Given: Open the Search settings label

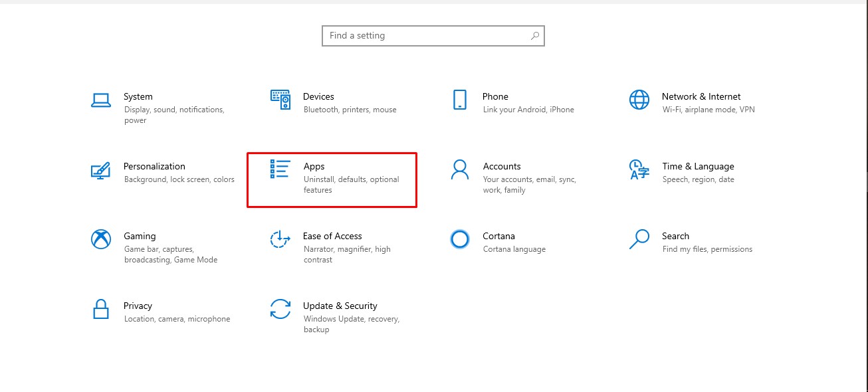Looking at the screenshot, I should pos(675,236).
